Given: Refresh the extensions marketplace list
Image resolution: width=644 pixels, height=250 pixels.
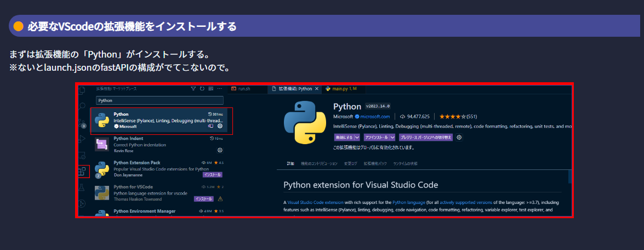Looking at the screenshot, I should pyautogui.click(x=202, y=89).
